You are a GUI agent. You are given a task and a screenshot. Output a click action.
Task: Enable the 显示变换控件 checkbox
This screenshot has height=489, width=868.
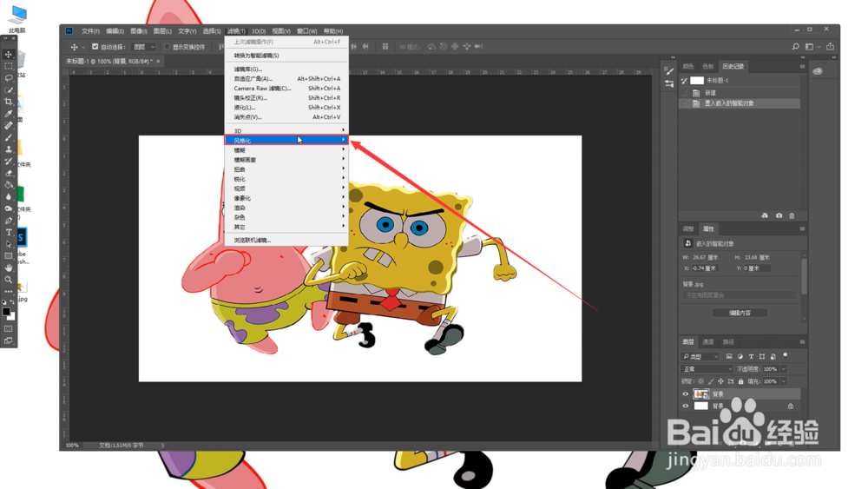[x=167, y=47]
